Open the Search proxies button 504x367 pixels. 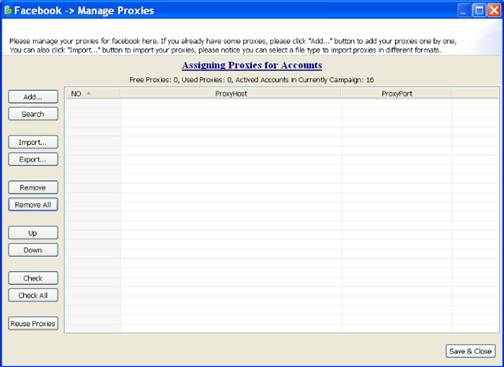[x=33, y=114]
